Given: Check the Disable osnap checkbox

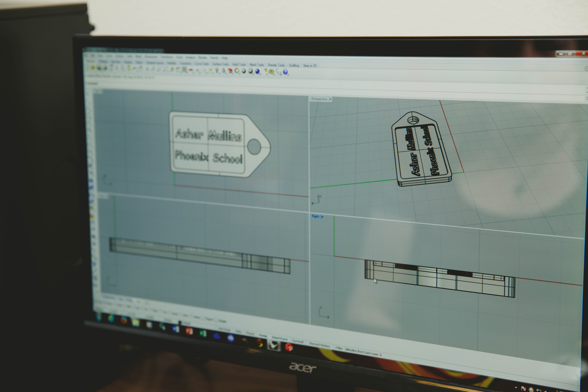Looking at the screenshot, I should 216,321.
